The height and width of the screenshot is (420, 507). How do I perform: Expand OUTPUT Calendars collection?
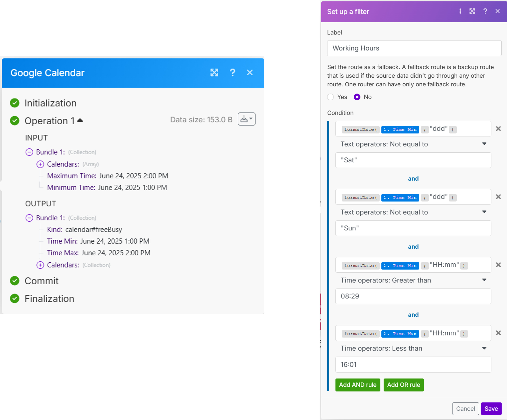point(40,265)
